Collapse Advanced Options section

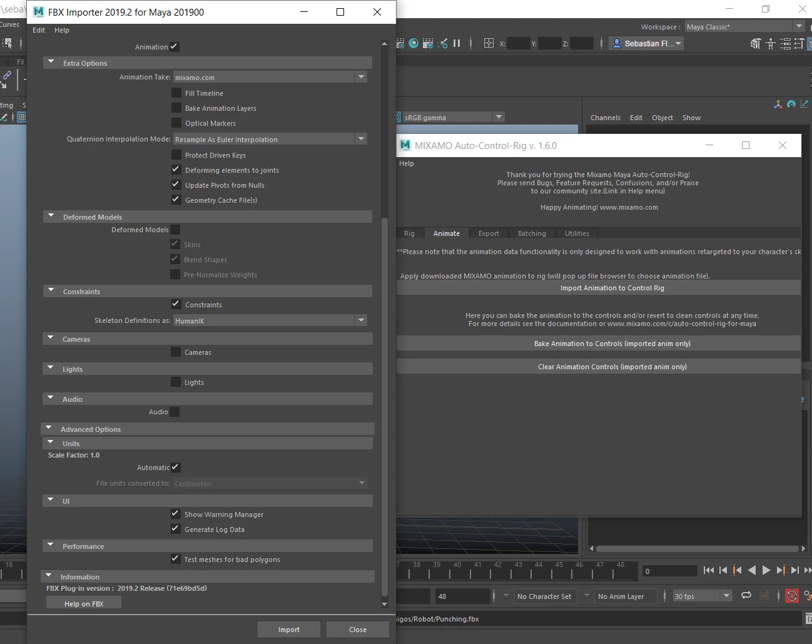[49, 429]
